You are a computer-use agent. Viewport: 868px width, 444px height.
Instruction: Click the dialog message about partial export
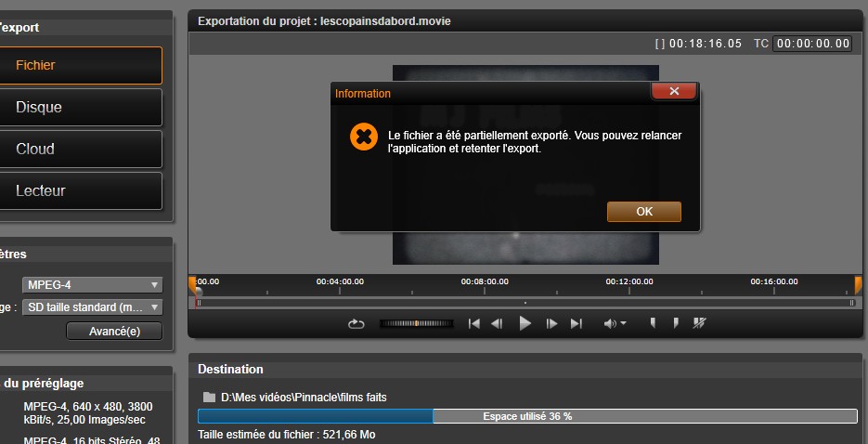coord(535,142)
